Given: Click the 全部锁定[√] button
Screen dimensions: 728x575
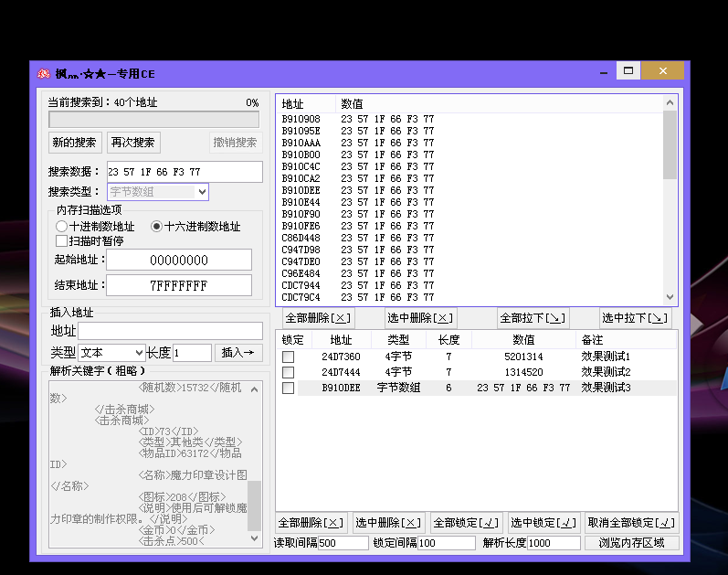Looking at the screenshot, I should click(x=466, y=523).
